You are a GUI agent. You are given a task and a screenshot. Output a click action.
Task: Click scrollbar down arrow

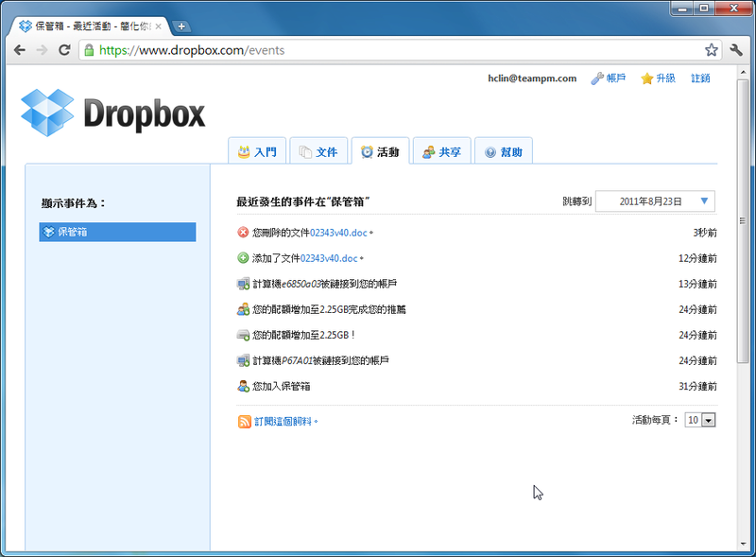tap(743, 544)
